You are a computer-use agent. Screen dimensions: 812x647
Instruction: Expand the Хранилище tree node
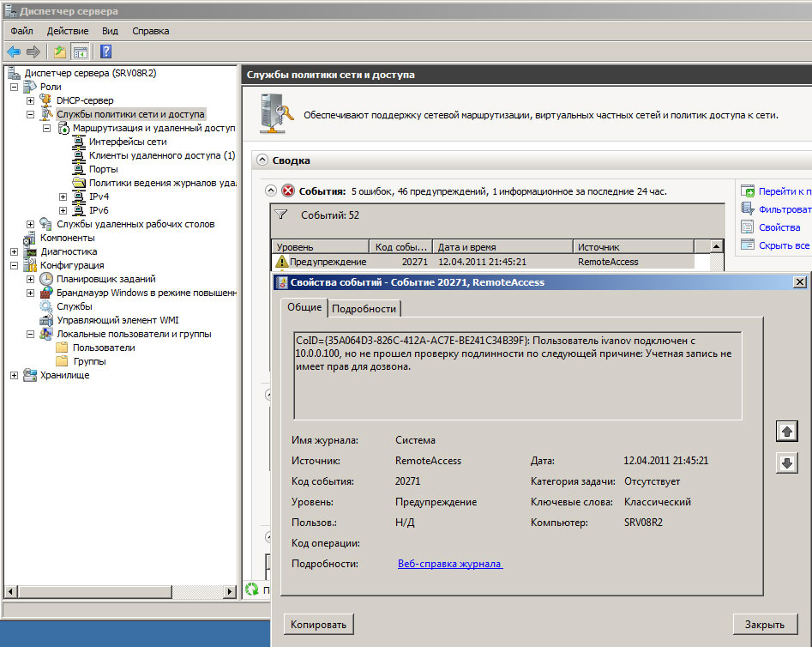coord(14,375)
